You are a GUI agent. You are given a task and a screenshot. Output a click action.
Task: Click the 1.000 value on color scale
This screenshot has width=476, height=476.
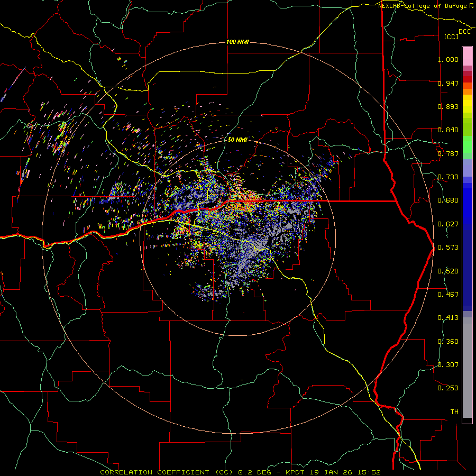click(448, 59)
